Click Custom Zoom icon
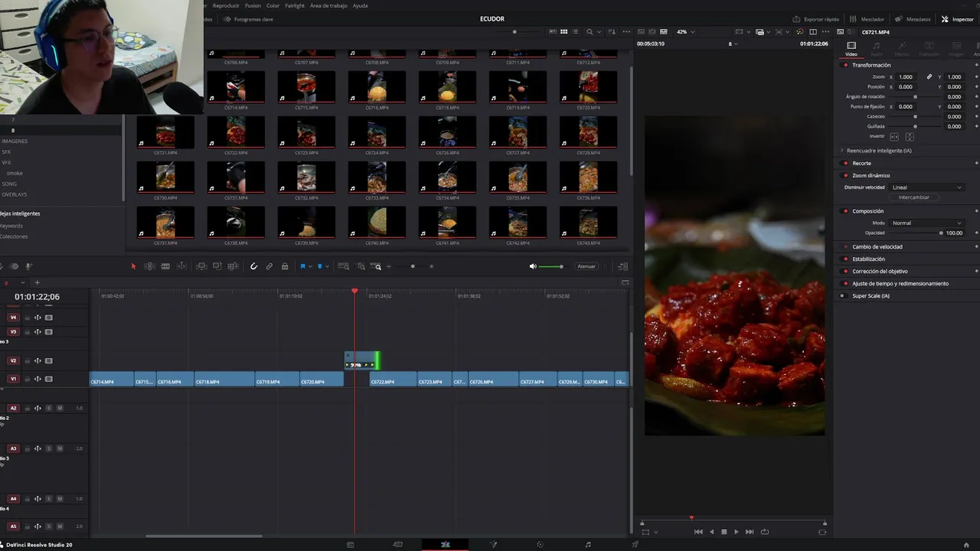This screenshot has height=551, width=980. (377, 266)
